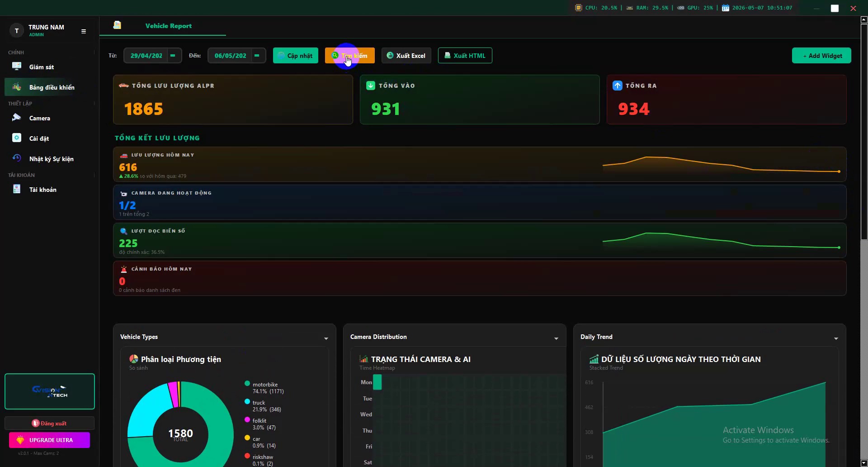Click the car icon in Tổng lưu lượng ALPR

click(x=124, y=85)
